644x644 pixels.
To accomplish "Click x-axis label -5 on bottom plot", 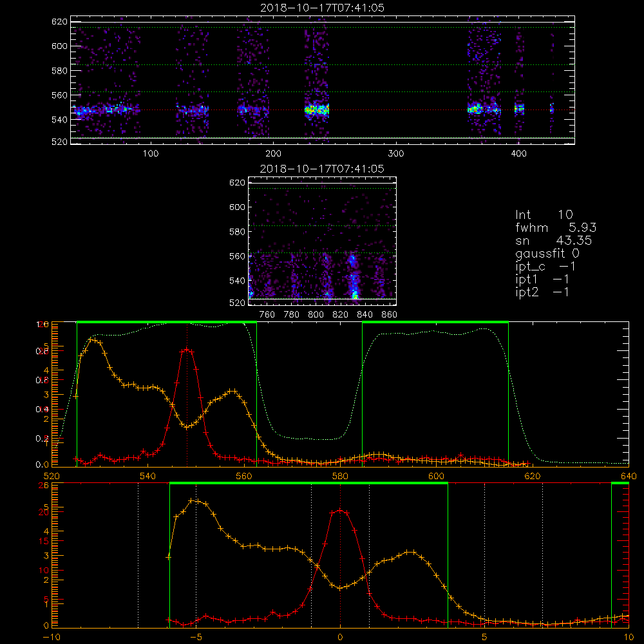I will click(x=196, y=638).
